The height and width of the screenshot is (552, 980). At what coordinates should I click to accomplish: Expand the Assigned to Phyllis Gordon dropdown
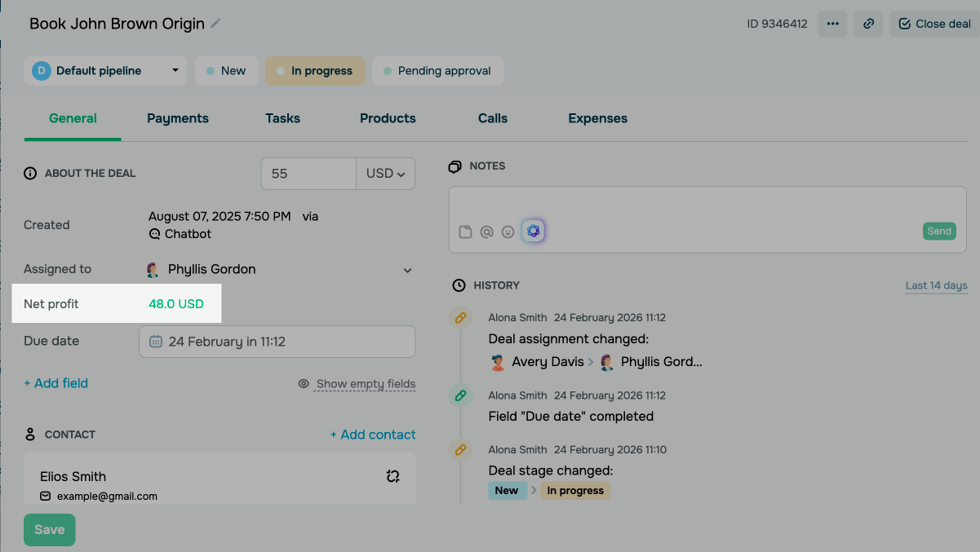click(407, 270)
